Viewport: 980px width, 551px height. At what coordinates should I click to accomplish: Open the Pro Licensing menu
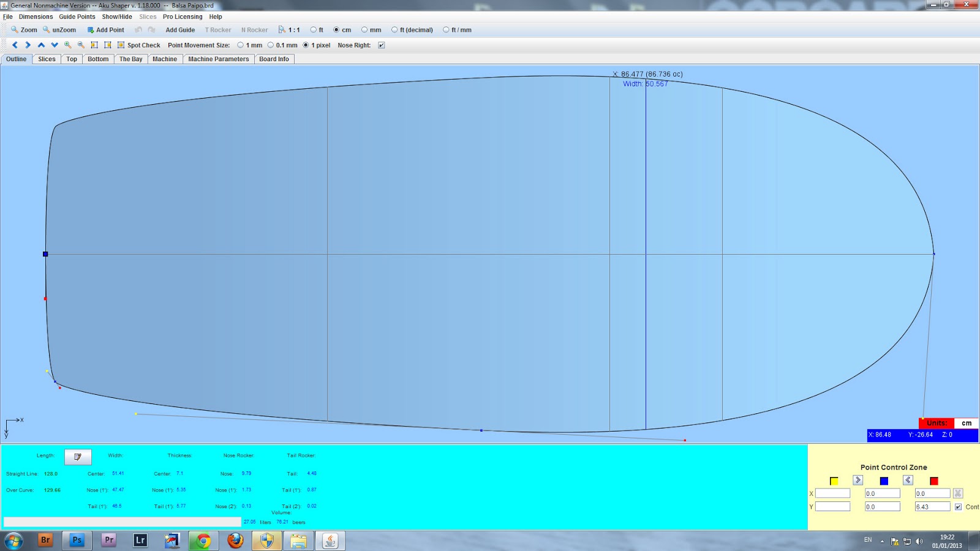pyautogui.click(x=183, y=17)
